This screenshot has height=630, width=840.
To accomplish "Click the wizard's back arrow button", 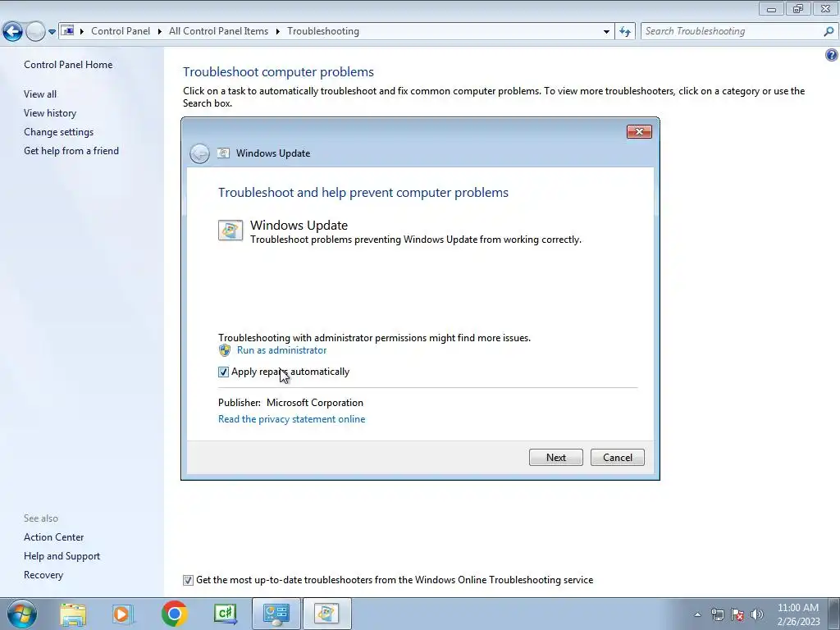I will (199, 153).
